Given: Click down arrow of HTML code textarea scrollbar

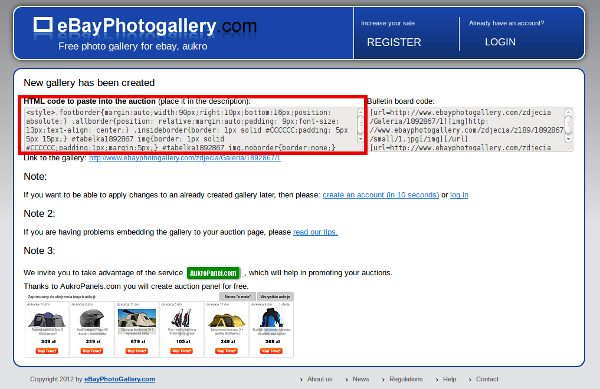Looking at the screenshot, I should [x=360, y=139].
